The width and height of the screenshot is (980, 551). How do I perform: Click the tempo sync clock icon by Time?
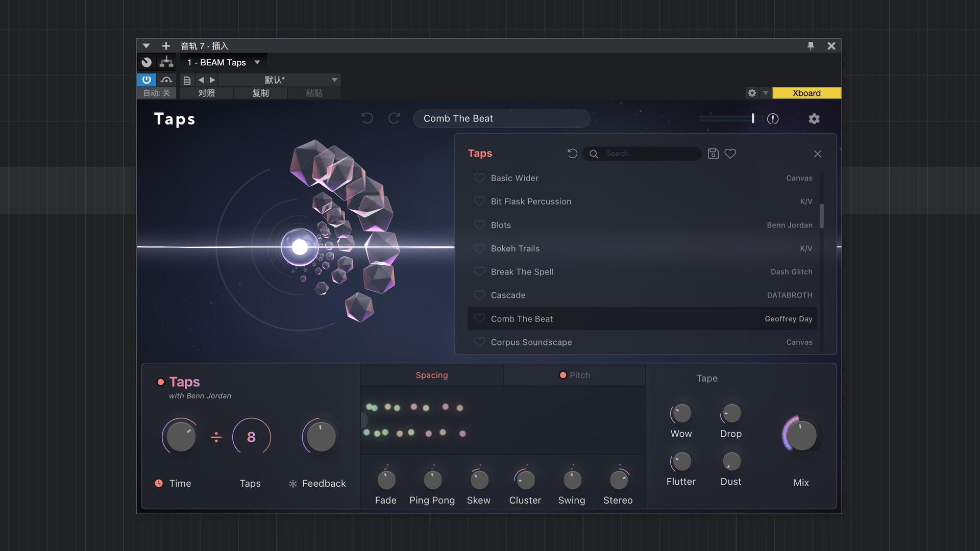(159, 483)
